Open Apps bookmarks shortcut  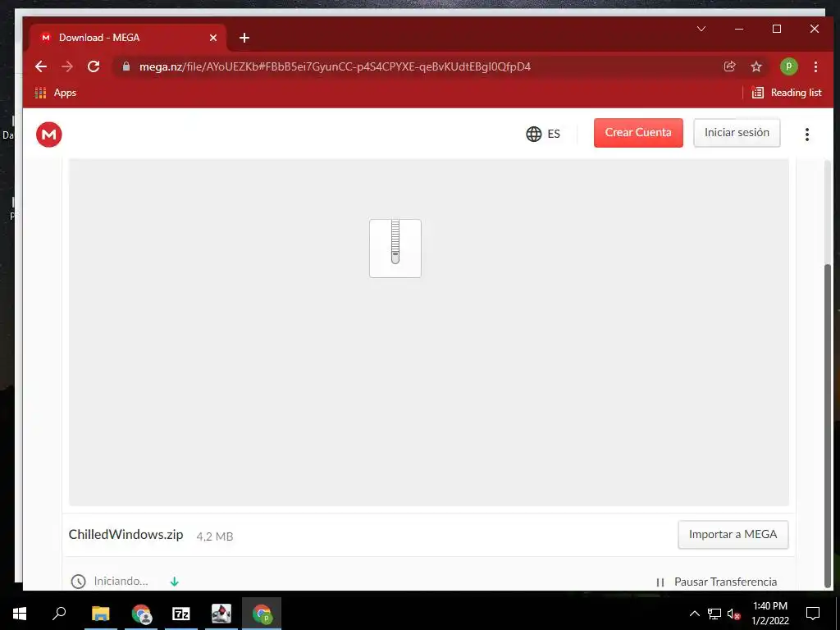(x=56, y=93)
